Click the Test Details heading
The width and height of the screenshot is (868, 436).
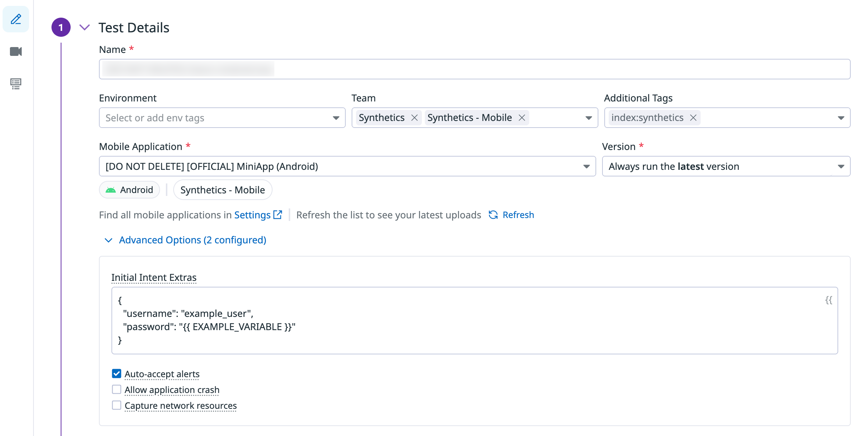134,28
